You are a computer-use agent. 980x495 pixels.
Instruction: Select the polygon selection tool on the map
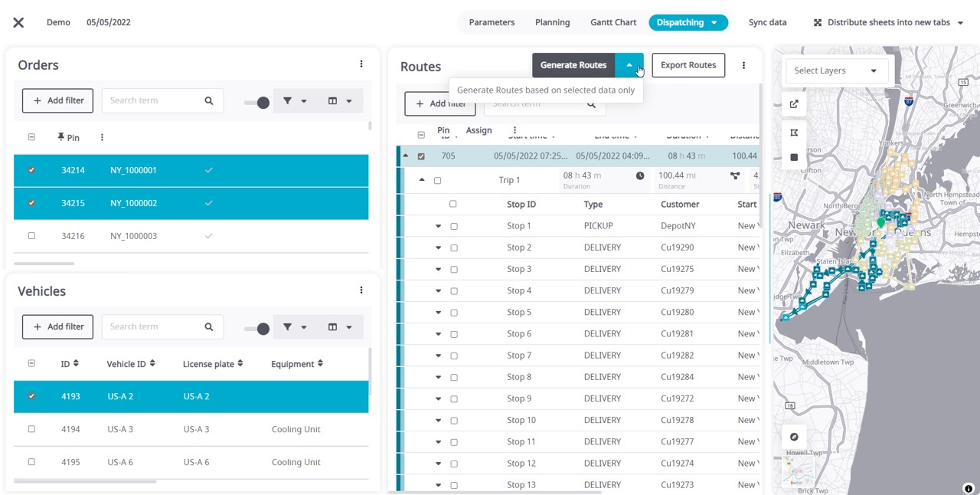coord(794,132)
